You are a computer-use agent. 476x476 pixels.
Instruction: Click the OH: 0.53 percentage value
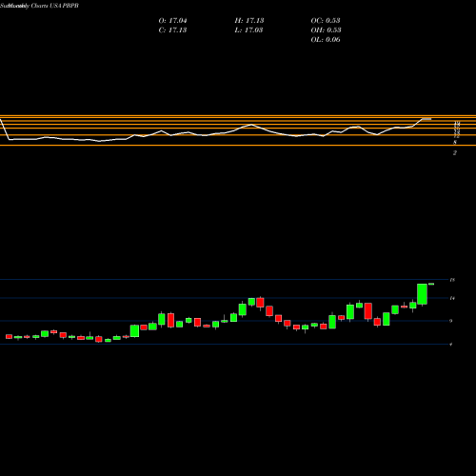coord(326,30)
